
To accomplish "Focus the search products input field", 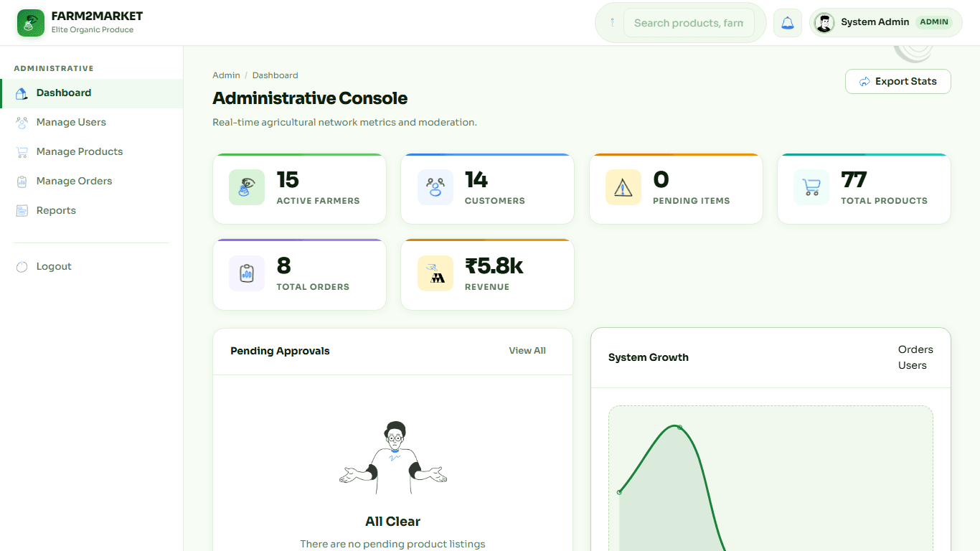I will [689, 23].
